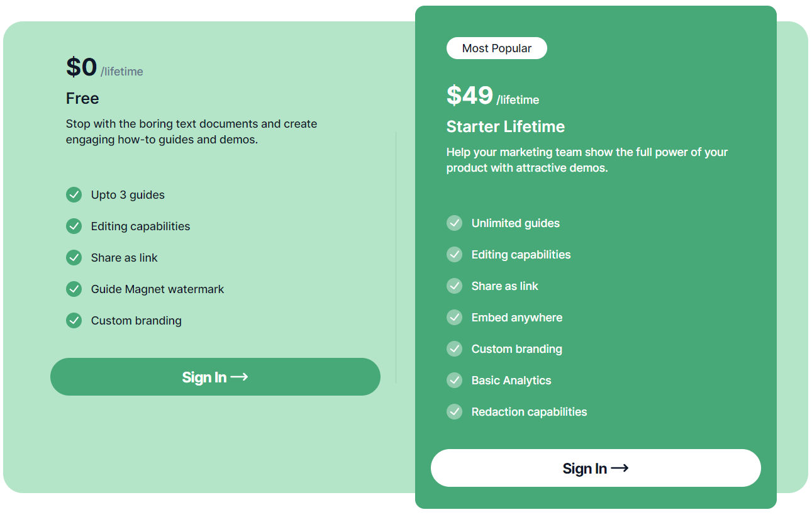This screenshot has height=517, width=812.
Task: Select the Most Popular badge
Action: coord(496,48)
